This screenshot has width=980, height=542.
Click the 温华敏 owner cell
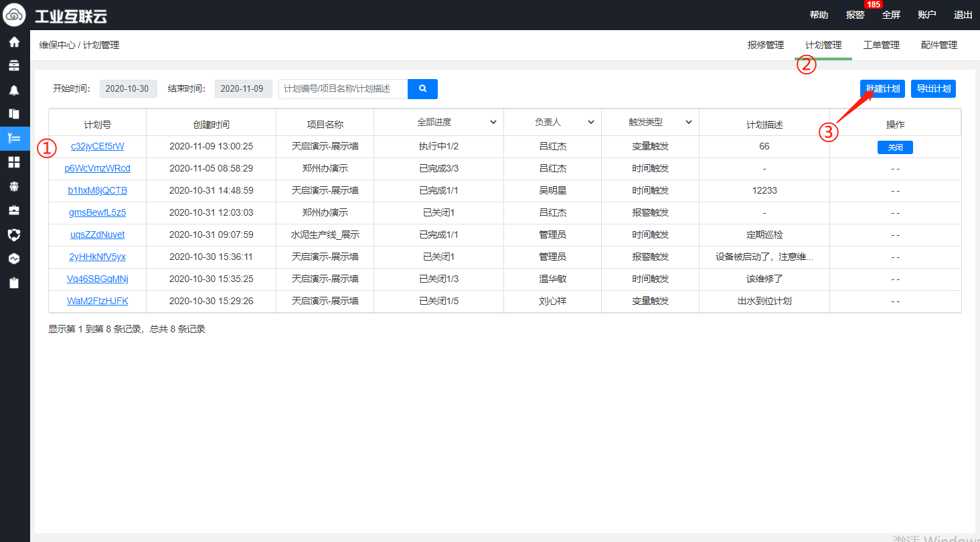pyautogui.click(x=553, y=279)
